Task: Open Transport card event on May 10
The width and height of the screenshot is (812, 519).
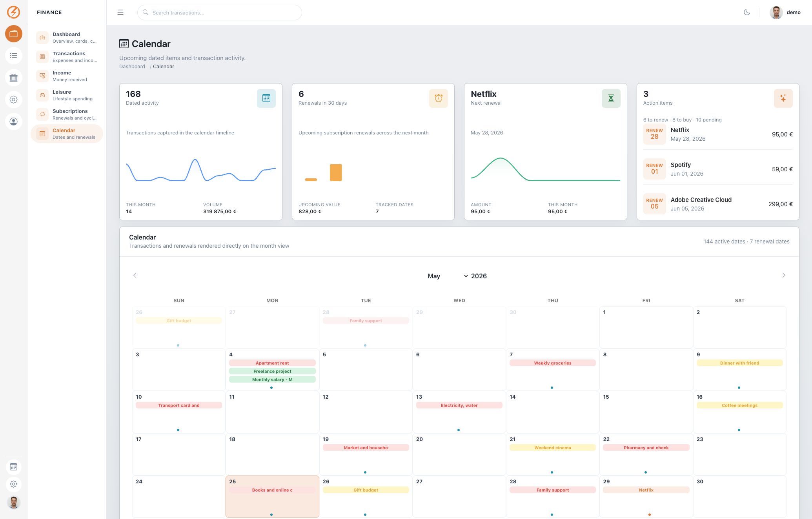Action: point(179,405)
